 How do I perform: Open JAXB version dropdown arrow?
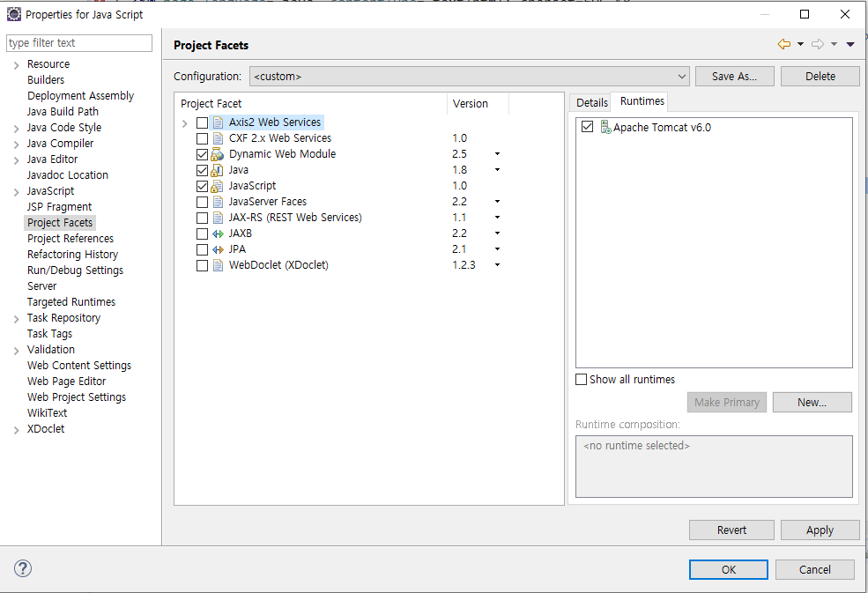pos(497,233)
